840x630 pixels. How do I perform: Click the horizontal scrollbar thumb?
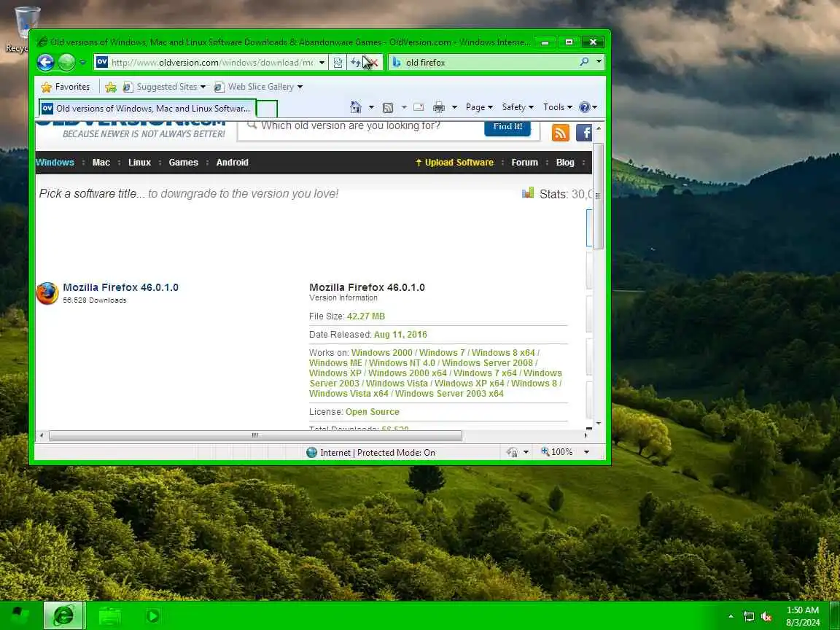pyautogui.click(x=255, y=436)
